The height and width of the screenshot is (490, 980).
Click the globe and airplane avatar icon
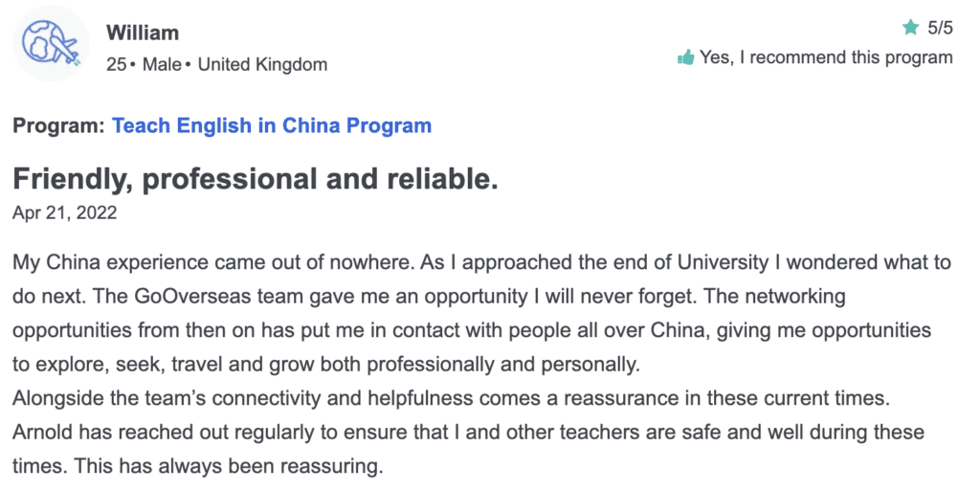click(x=51, y=44)
